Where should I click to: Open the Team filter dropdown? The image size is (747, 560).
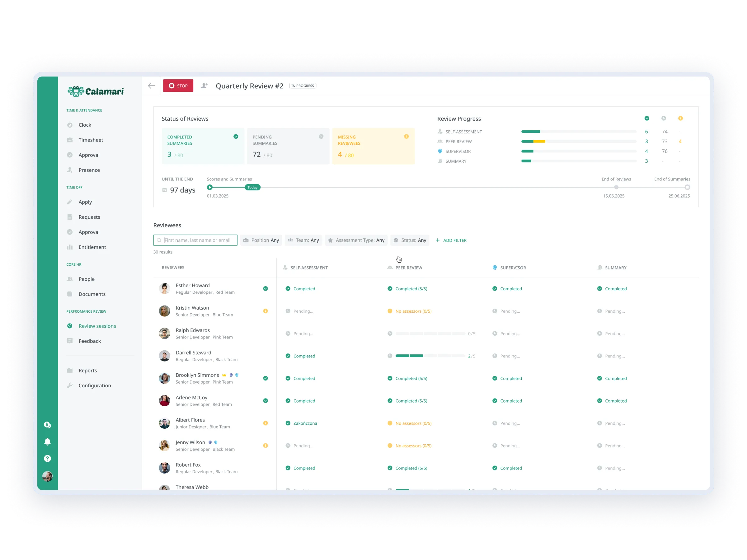(x=303, y=240)
